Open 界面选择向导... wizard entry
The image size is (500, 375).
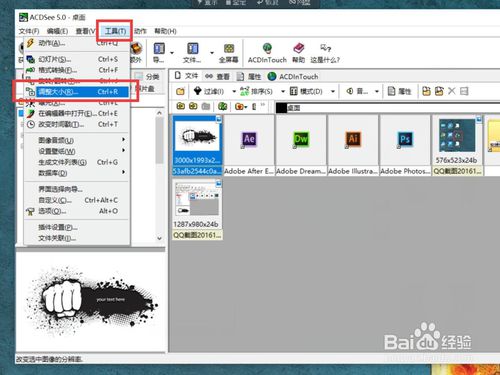click(77, 189)
